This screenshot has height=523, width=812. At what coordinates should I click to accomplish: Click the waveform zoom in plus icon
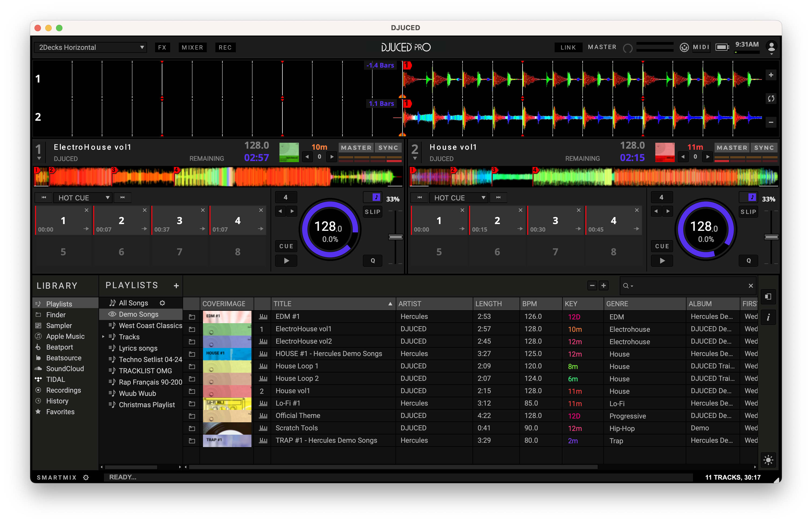(771, 75)
